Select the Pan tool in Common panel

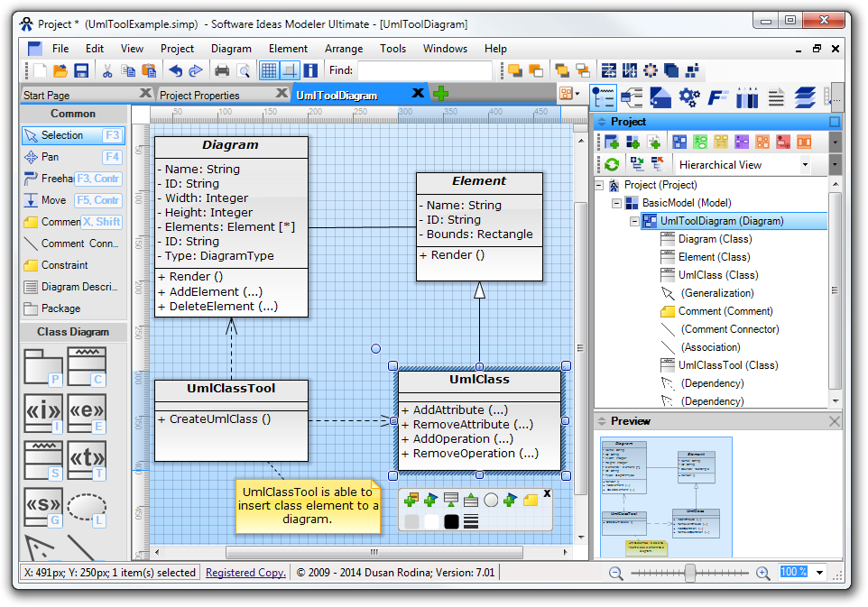point(51,157)
